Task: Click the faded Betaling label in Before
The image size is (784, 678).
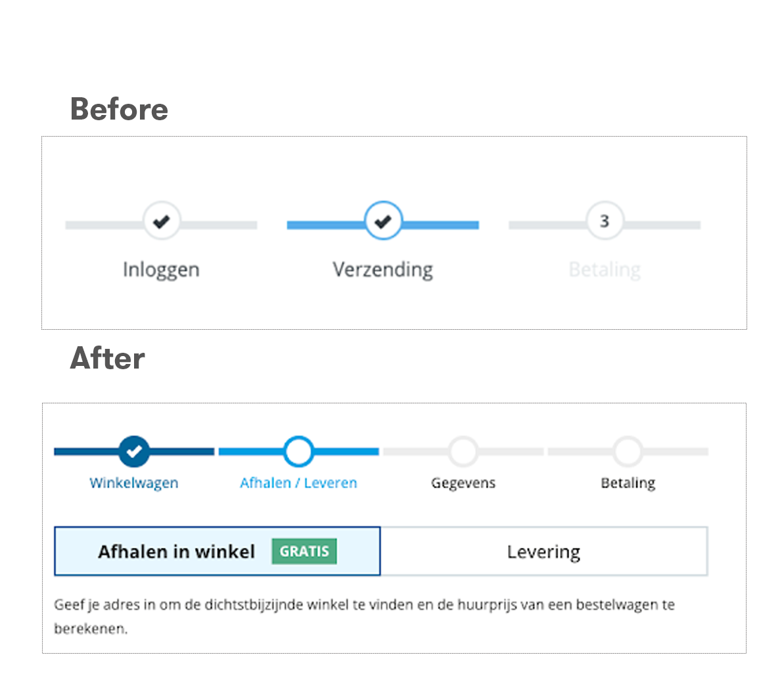Action: [x=605, y=269]
